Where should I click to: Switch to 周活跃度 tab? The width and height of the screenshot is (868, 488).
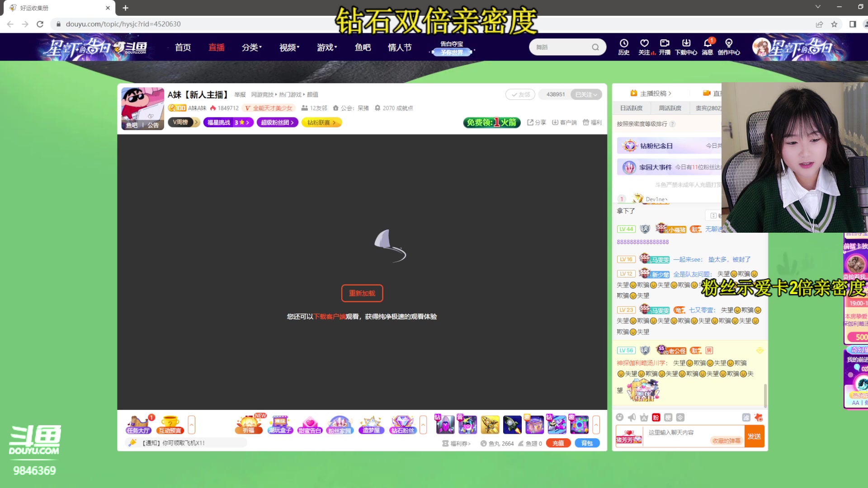[x=670, y=108]
